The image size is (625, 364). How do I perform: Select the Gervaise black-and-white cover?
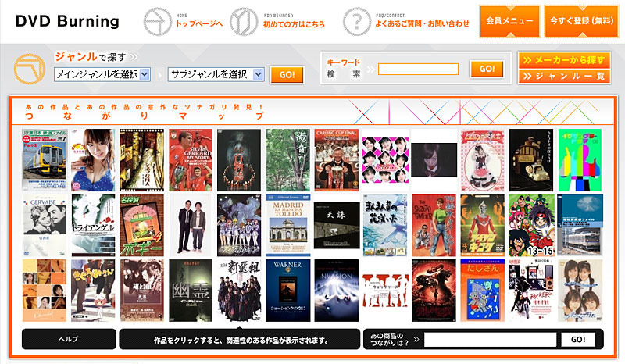[x=45, y=225]
